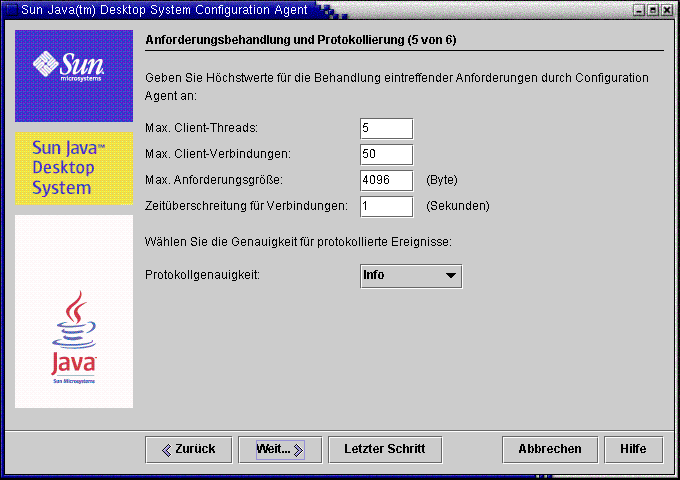Screen dimensions: 680x480
Task: Click the label Zeitüberschreitung für Verbindungen:
Action: pos(246,206)
